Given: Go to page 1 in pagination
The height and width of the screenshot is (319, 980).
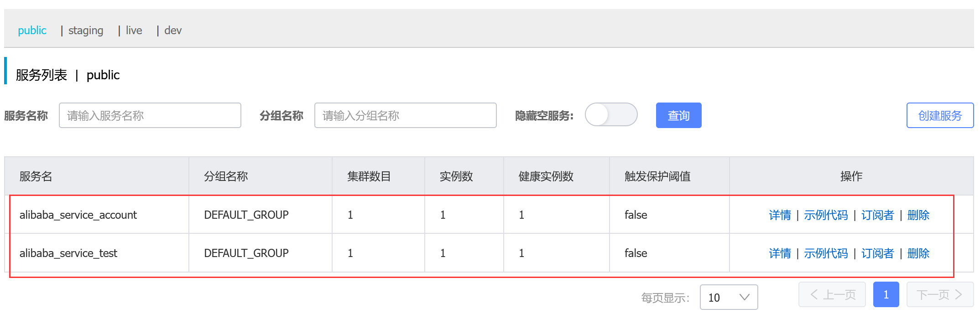Looking at the screenshot, I should (x=886, y=294).
